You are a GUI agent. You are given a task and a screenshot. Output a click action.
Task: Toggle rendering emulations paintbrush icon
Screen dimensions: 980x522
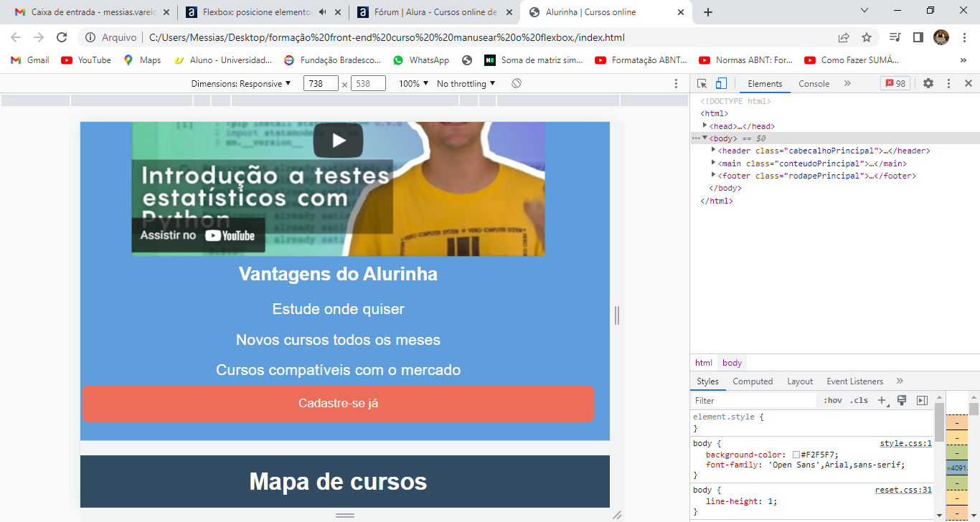(x=902, y=400)
